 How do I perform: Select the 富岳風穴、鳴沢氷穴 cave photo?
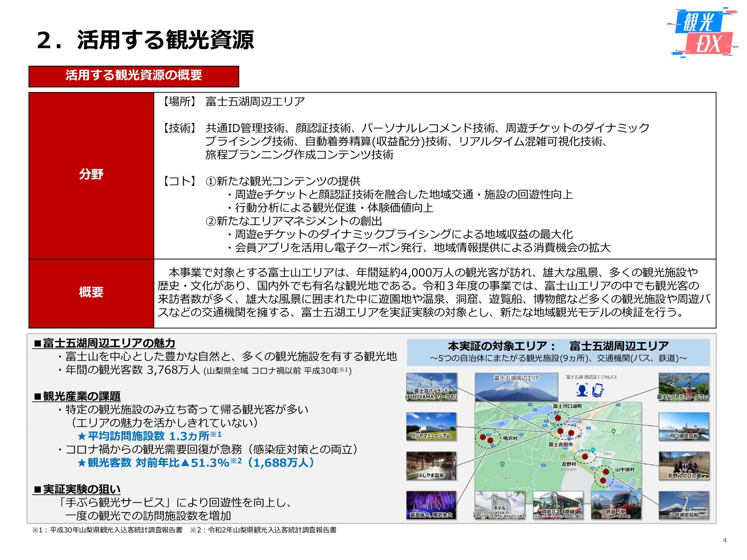(431, 505)
